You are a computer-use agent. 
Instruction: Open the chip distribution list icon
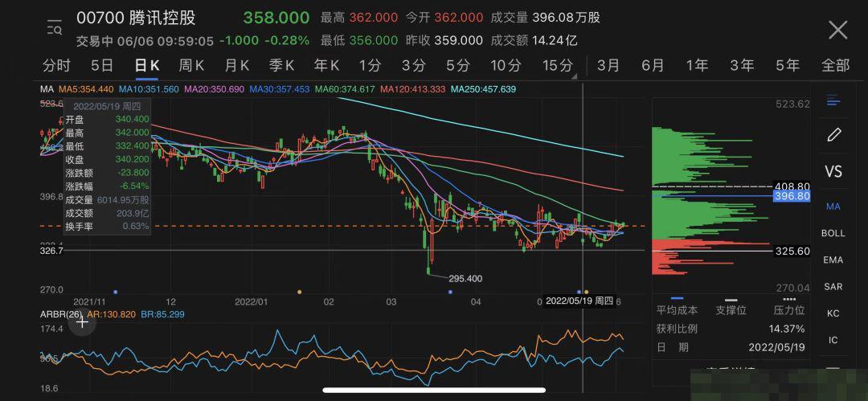point(833,101)
